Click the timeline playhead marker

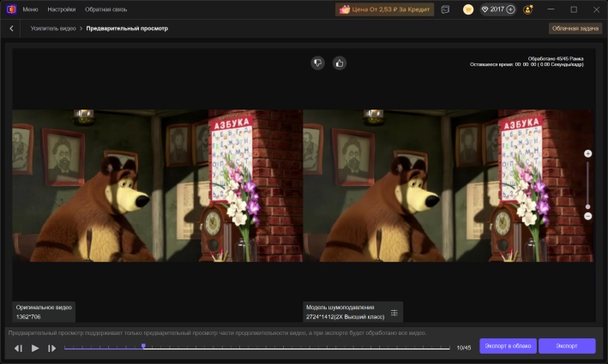click(x=143, y=346)
